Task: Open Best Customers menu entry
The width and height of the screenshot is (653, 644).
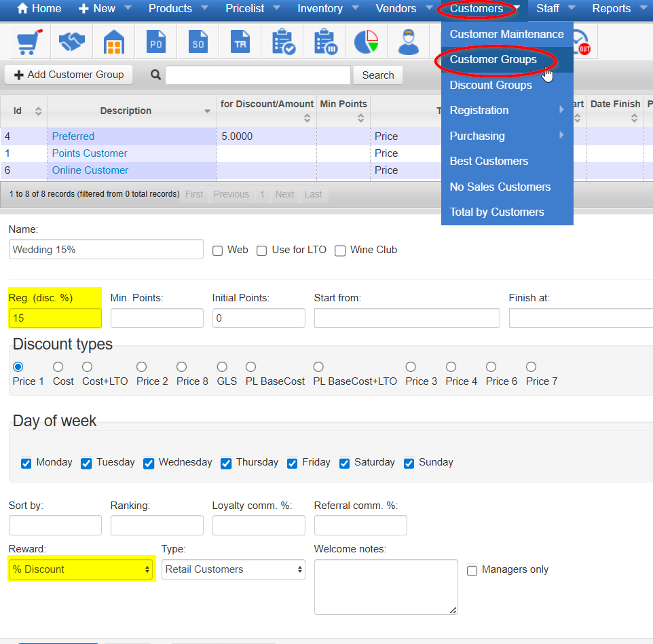Action: pos(507,161)
